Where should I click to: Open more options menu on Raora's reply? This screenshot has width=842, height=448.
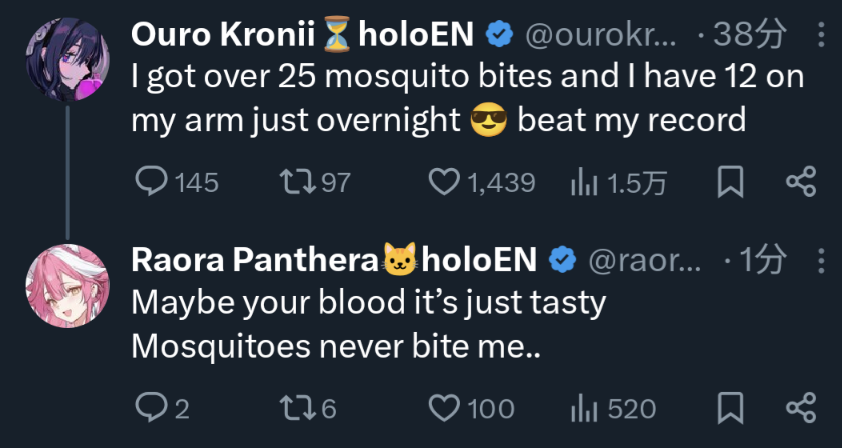point(821,261)
